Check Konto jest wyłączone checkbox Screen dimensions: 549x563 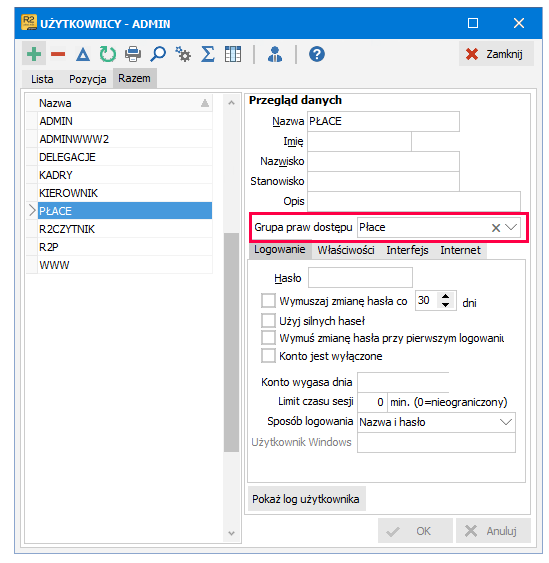[268, 355]
